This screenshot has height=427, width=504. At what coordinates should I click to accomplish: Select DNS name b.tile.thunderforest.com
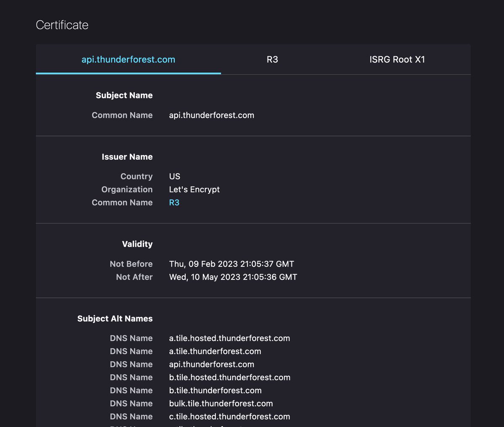coord(215,390)
